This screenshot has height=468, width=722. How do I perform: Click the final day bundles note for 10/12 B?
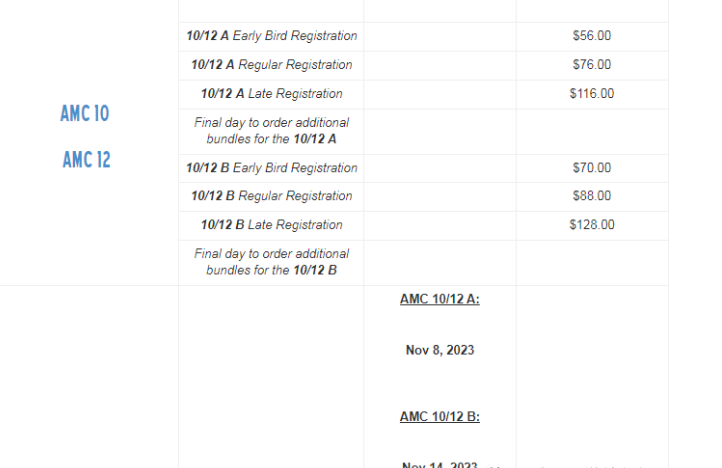(x=271, y=262)
